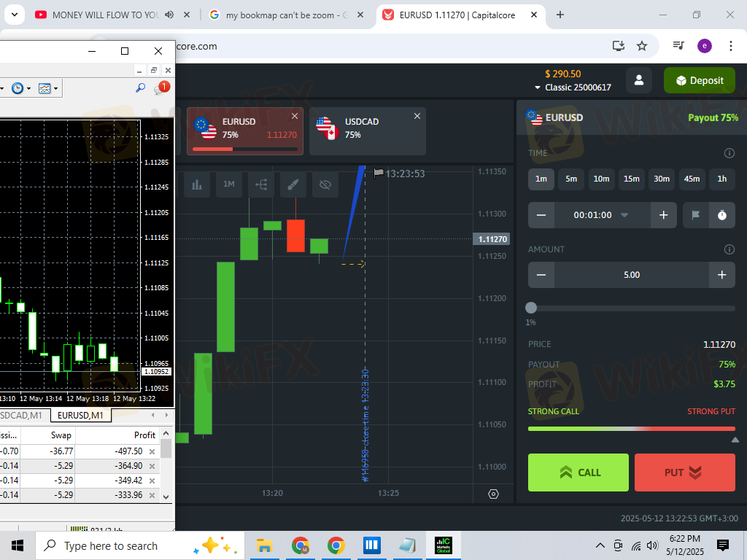Screen dimensions: 747x560
Task: Mute the YouTube tab audio icon
Action: point(169,15)
